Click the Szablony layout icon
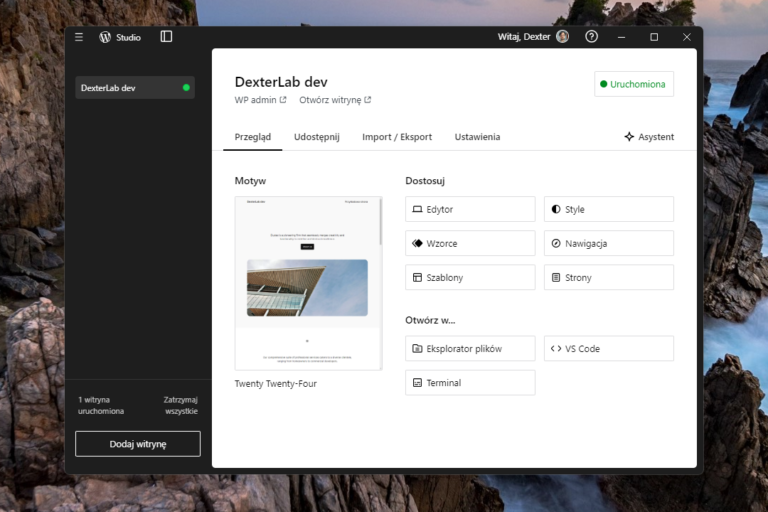The height and width of the screenshot is (512, 768). pyautogui.click(x=417, y=277)
